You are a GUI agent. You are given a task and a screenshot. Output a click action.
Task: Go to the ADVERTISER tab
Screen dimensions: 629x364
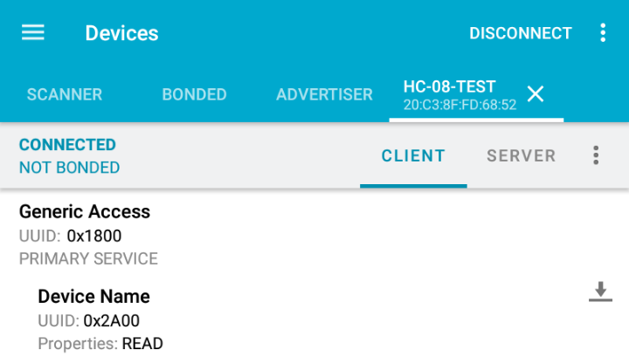tap(324, 94)
